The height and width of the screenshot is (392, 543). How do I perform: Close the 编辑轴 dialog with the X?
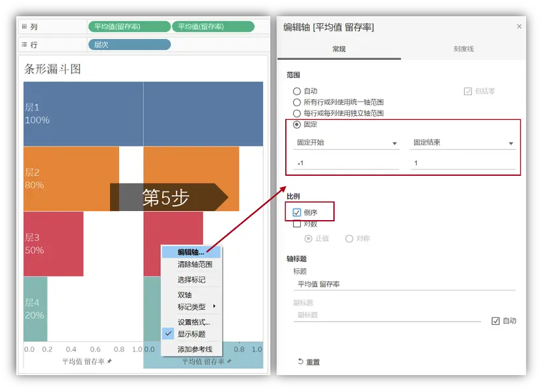(x=519, y=26)
